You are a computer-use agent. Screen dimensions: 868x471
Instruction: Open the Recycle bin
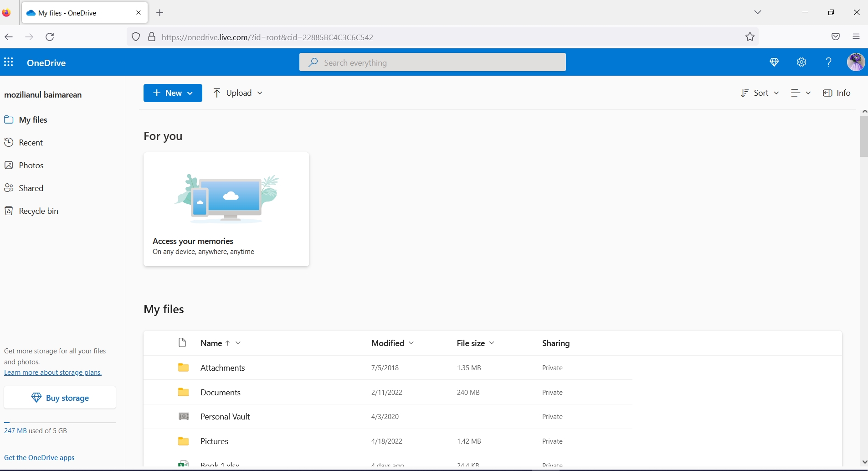[39, 211]
